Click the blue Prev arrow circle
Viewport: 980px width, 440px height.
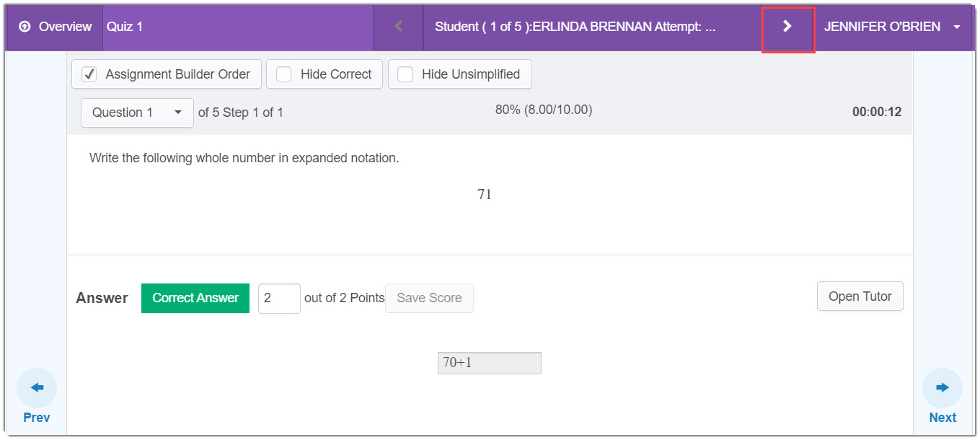click(37, 388)
